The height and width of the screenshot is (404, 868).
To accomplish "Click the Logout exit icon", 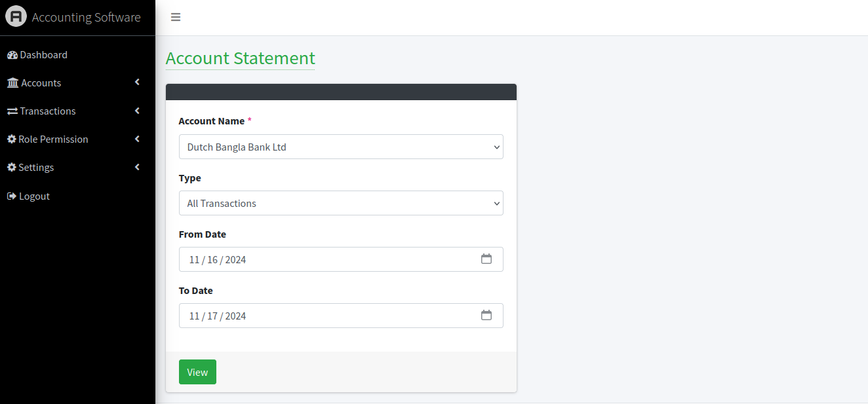I will point(12,196).
